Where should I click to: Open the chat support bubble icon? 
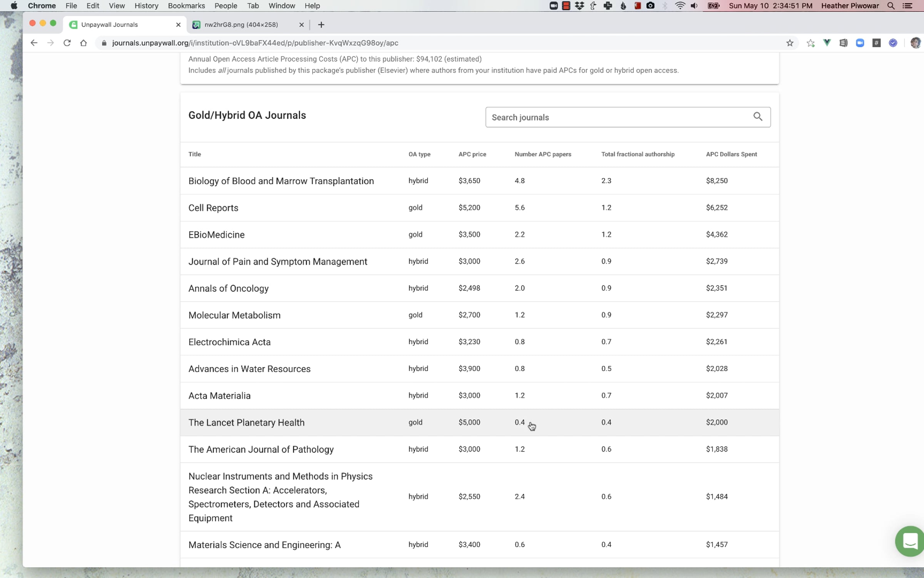(x=909, y=541)
